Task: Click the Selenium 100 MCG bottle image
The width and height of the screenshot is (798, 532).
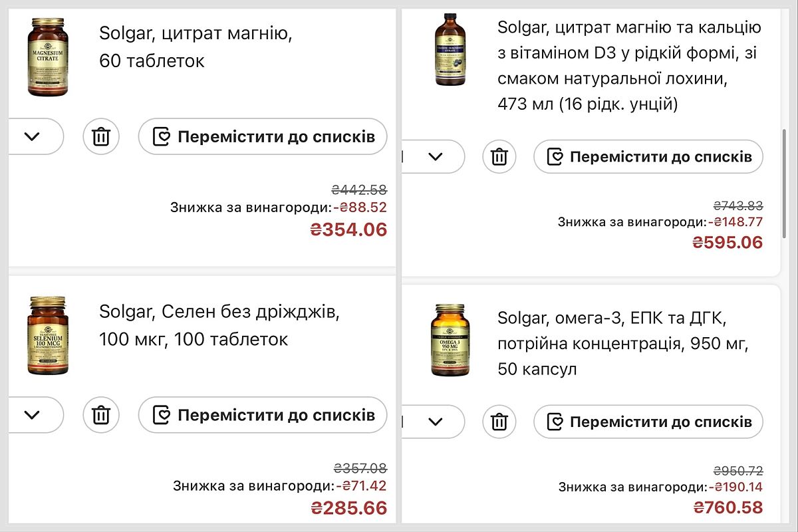Action: (48, 336)
